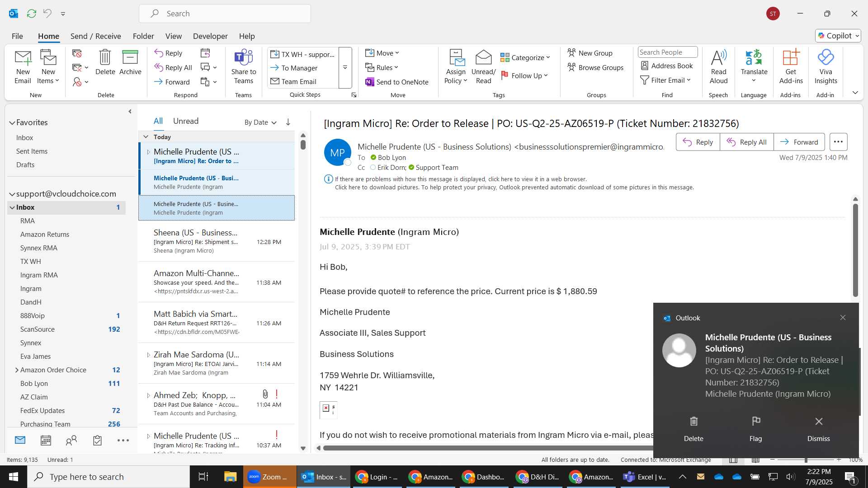Switch to Calendar view icon
Screen dimensions: 868x488
[46, 440]
